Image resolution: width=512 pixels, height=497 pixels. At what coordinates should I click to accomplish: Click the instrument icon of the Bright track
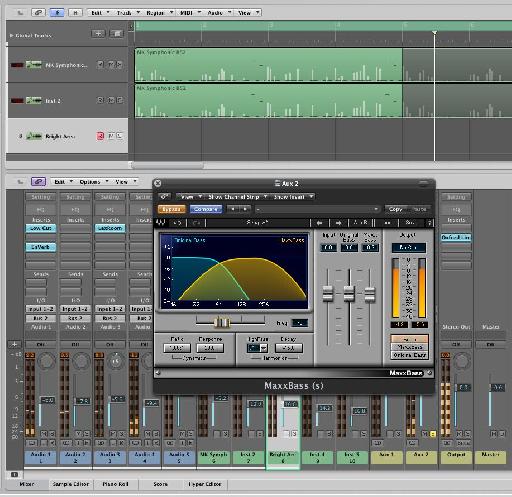coord(34,136)
